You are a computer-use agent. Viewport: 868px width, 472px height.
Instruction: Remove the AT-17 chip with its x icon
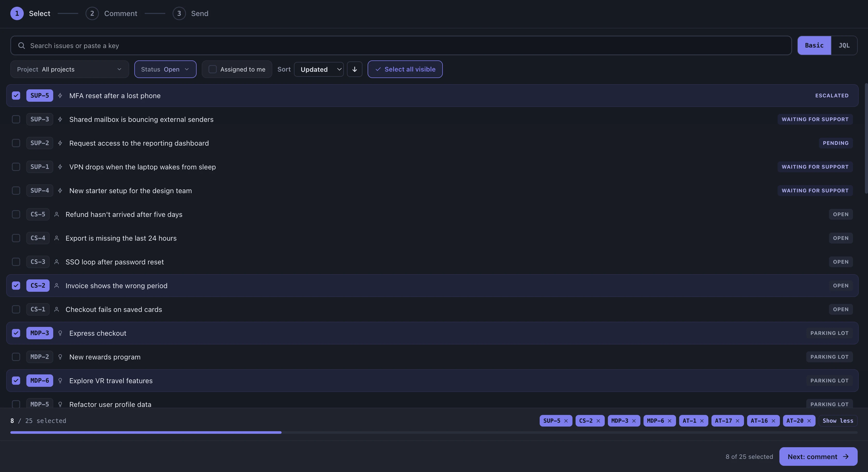coord(738,421)
